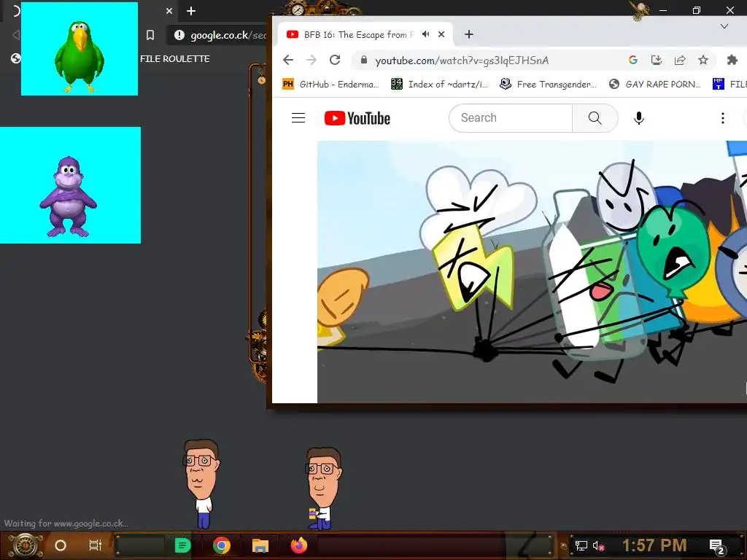Click the left Hank Hill character
This screenshot has height=560, width=747.
pyautogui.click(x=201, y=484)
